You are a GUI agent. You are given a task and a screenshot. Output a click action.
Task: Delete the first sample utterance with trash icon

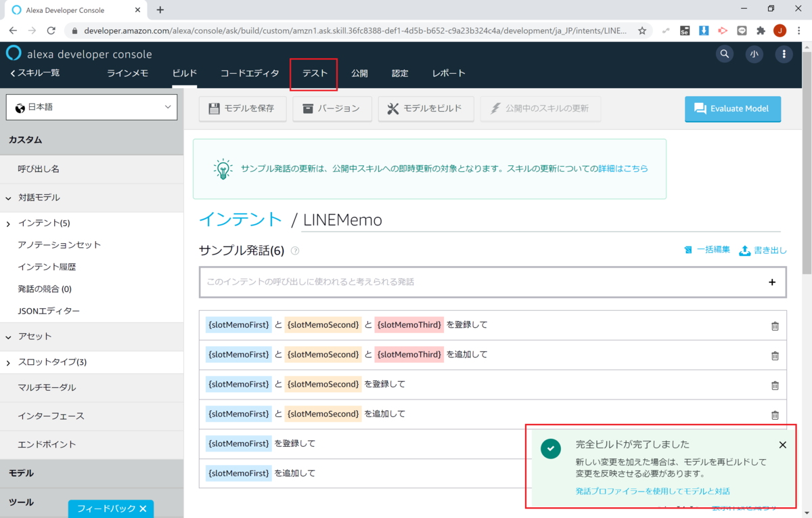point(775,326)
